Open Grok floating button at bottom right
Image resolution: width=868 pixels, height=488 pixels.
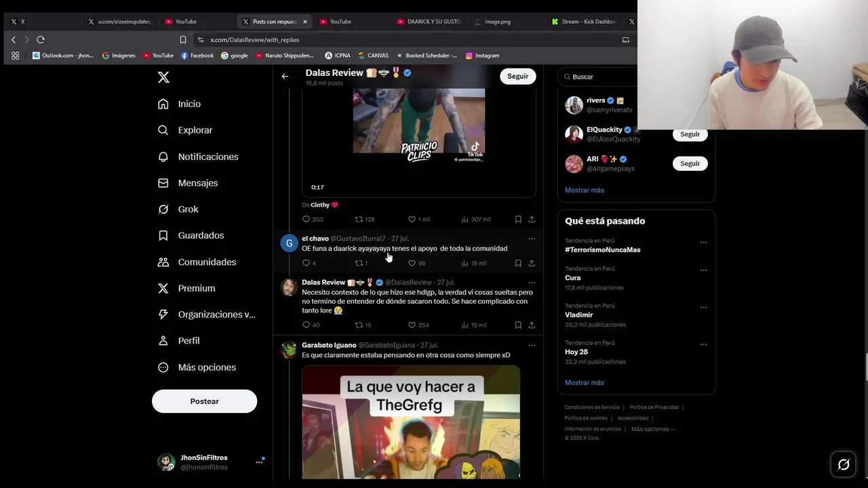pyautogui.click(x=844, y=464)
